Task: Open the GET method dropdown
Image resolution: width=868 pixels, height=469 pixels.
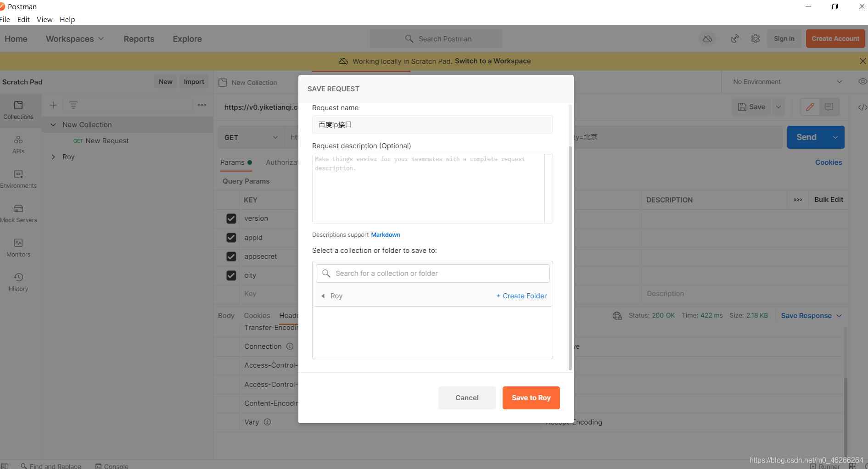Action: pyautogui.click(x=251, y=138)
